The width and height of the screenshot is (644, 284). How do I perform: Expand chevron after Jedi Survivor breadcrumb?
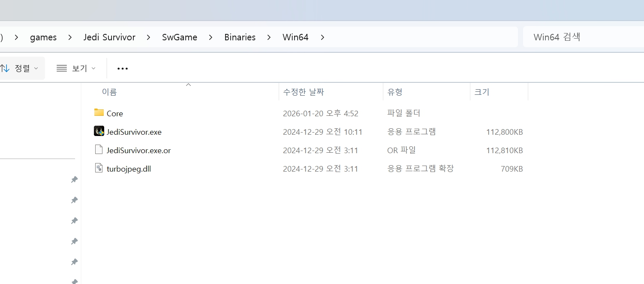pos(148,37)
